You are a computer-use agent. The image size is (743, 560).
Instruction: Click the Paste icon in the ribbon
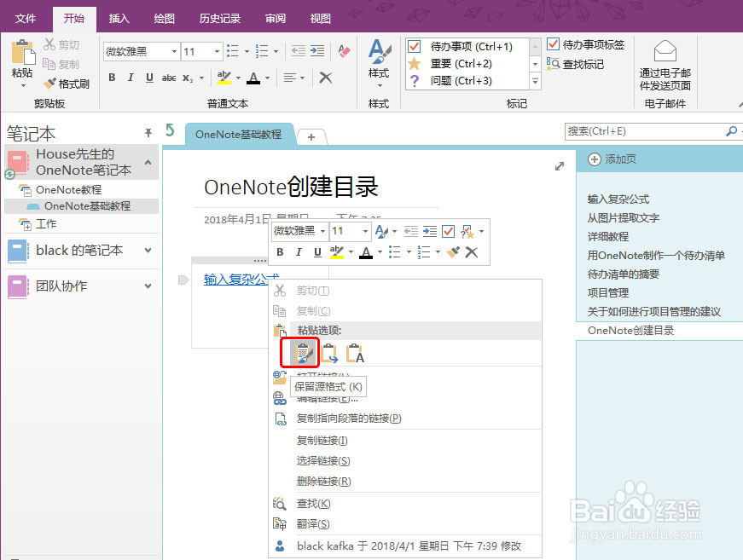coord(22,52)
